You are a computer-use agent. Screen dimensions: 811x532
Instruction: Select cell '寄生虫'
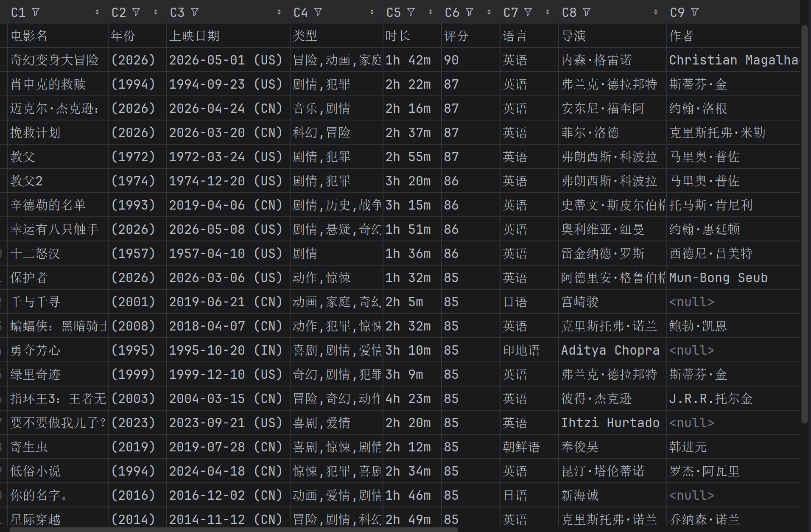58,447
